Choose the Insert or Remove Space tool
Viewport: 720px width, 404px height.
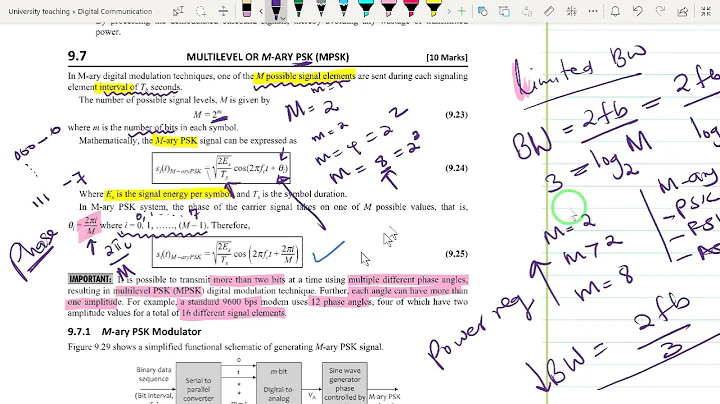pos(223,11)
